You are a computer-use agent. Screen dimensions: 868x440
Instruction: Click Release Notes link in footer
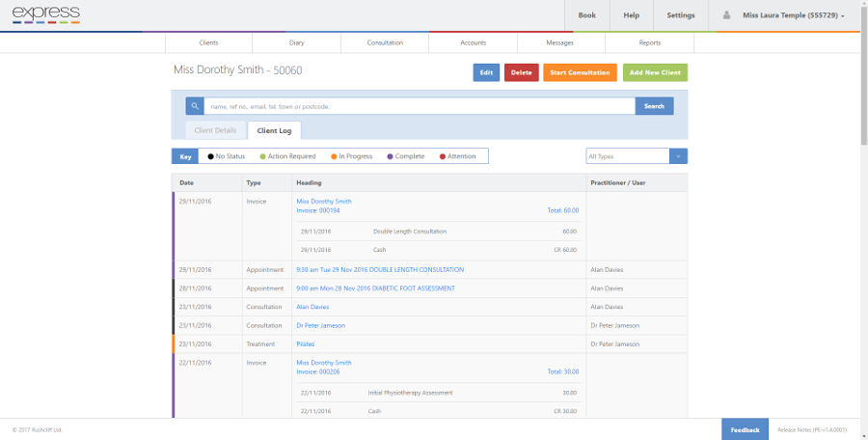[812, 430]
